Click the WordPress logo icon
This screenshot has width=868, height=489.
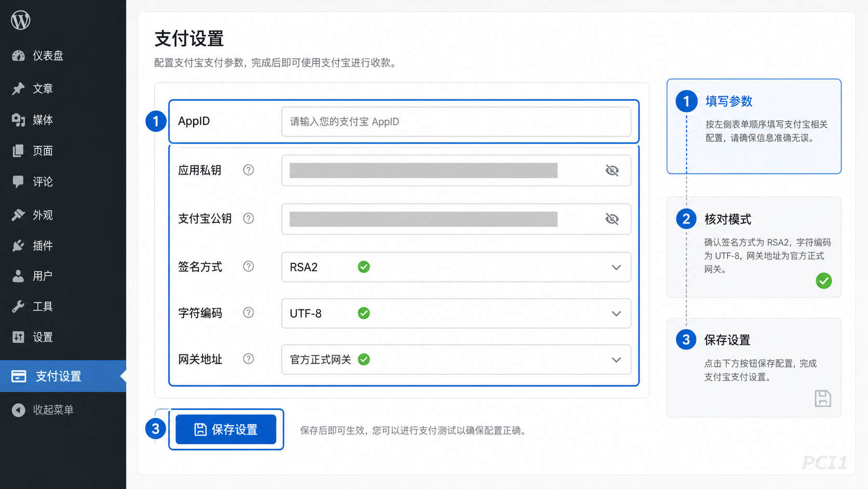click(21, 20)
